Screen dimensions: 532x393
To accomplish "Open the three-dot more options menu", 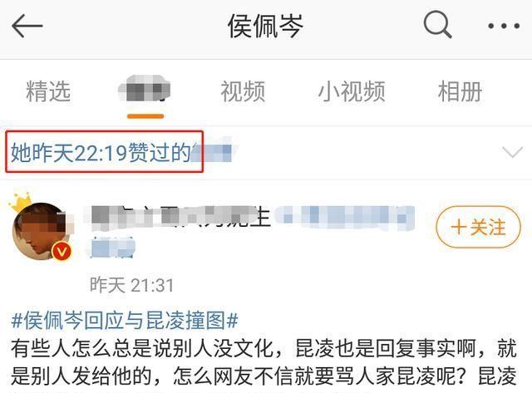I will pos(504,26).
